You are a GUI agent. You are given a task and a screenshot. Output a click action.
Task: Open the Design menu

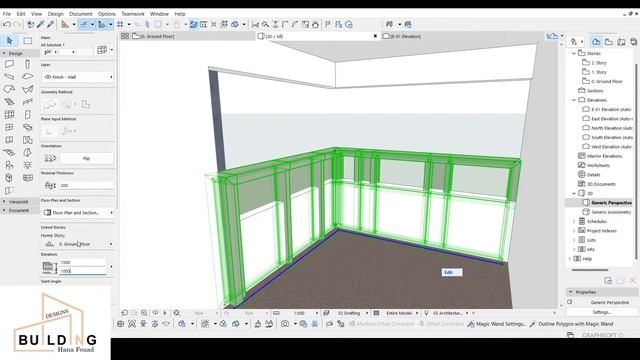[56, 14]
